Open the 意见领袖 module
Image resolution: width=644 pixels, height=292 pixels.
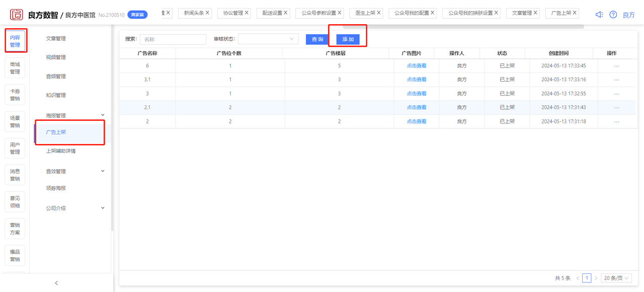tap(15, 202)
